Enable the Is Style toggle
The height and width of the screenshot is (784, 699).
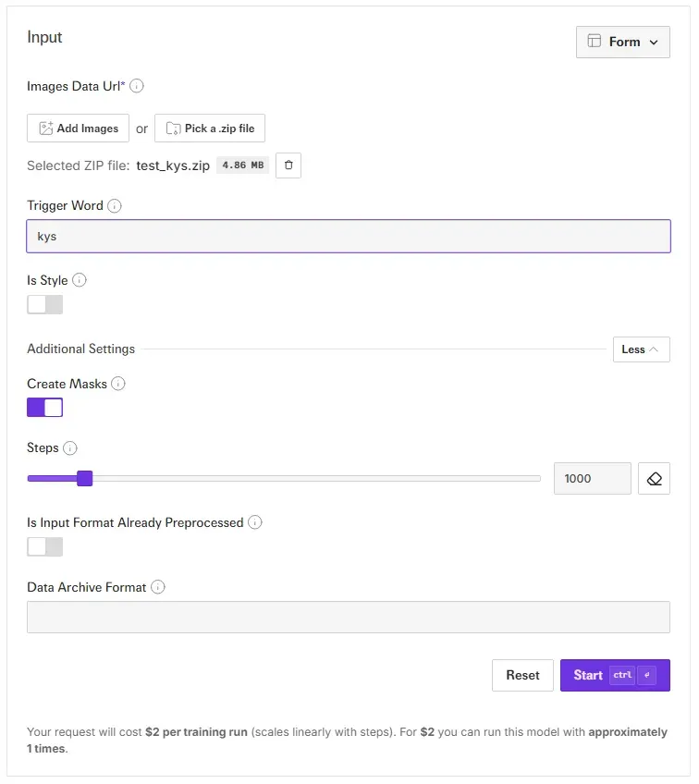point(45,305)
